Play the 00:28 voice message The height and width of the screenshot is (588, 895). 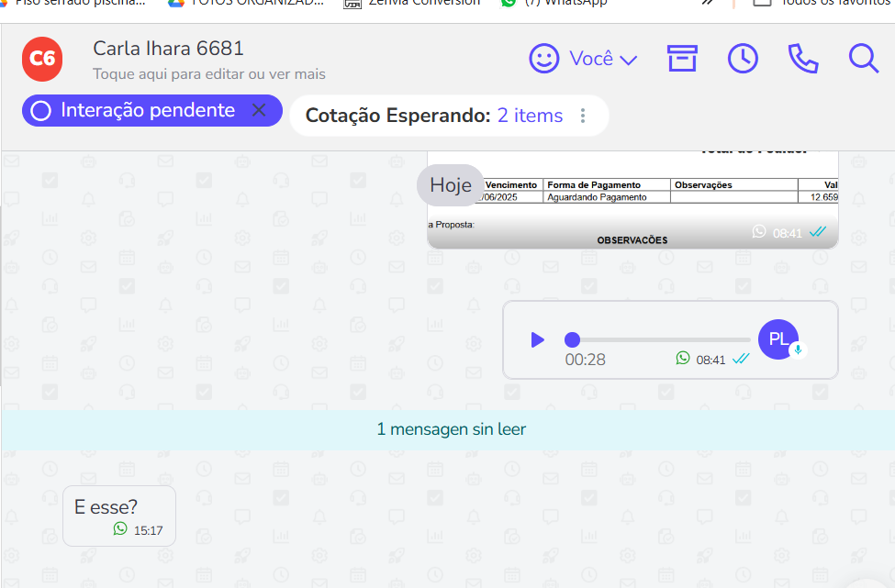click(537, 339)
